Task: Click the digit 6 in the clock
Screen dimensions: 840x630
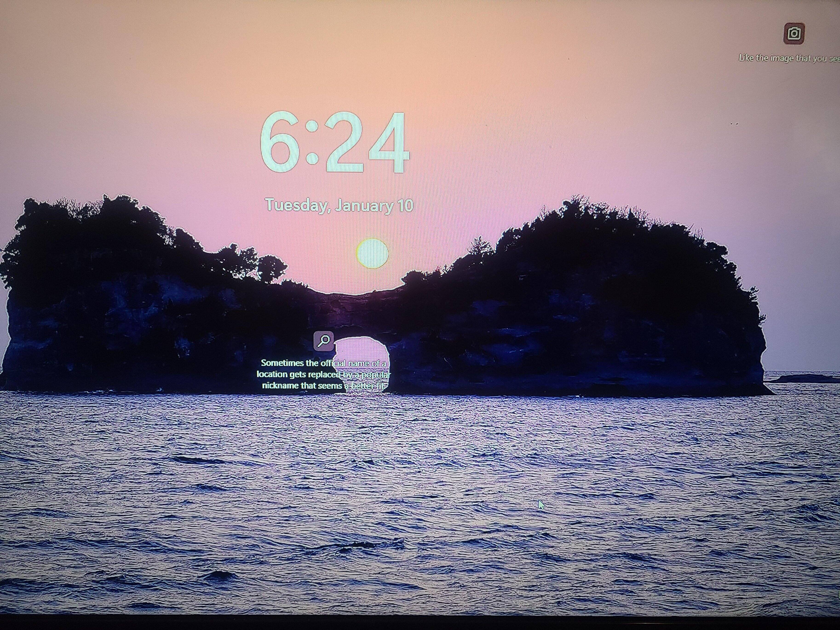Action: (x=280, y=142)
